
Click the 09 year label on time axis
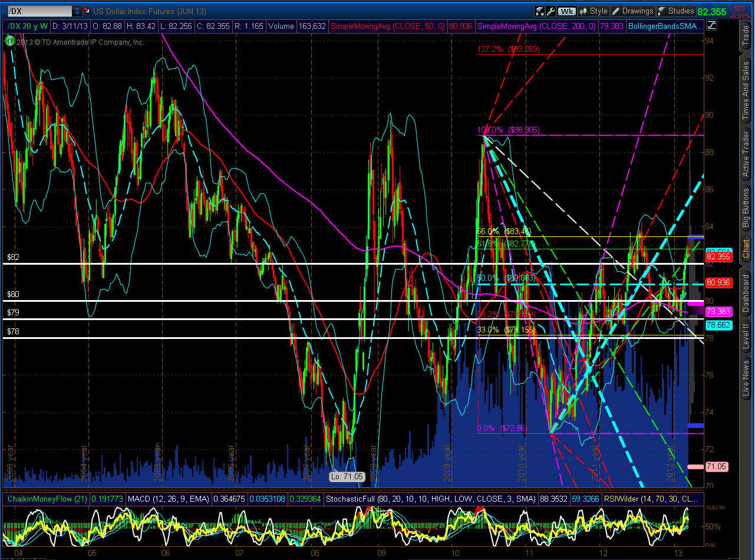point(381,553)
